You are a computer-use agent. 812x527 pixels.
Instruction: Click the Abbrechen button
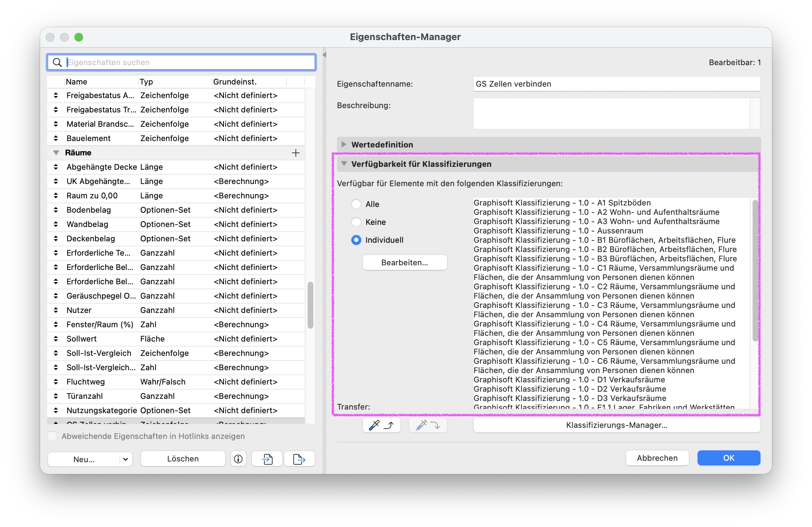point(657,458)
